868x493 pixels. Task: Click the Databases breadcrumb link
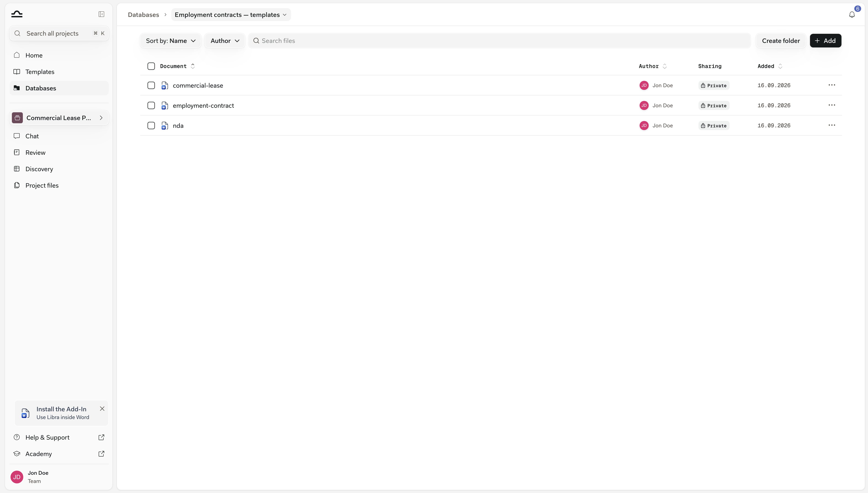143,15
